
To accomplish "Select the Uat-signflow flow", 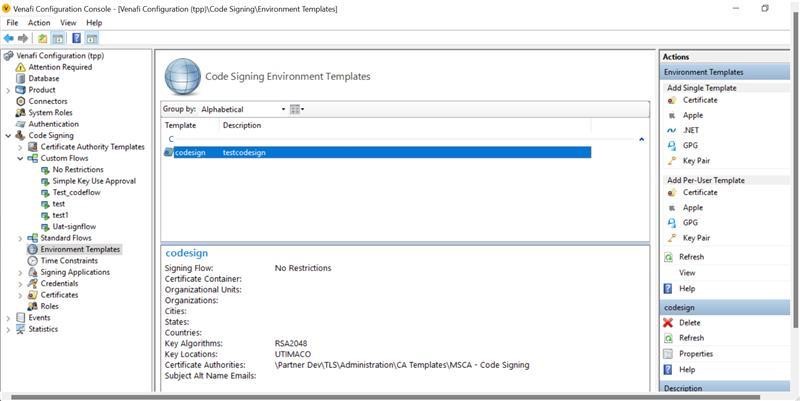I will pyautogui.click(x=74, y=227).
